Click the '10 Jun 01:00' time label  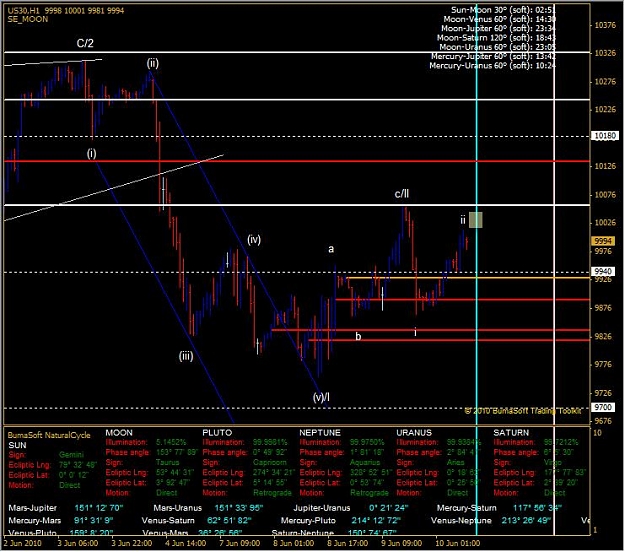(x=458, y=543)
